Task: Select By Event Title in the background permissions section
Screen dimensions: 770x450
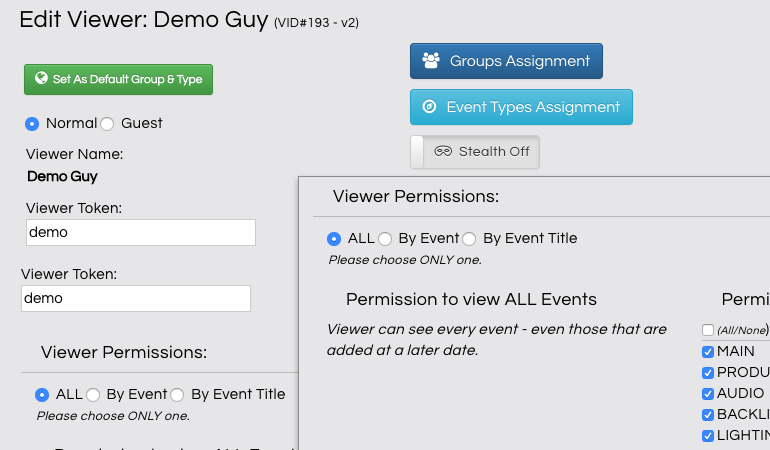Action: 177,395
